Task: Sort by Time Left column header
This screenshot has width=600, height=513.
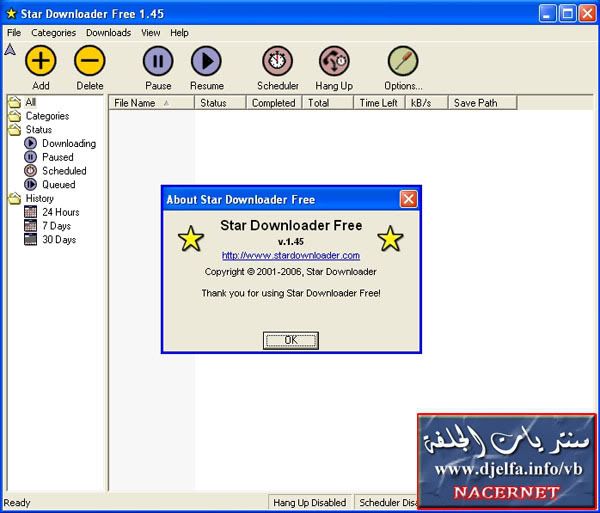Action: tap(379, 103)
